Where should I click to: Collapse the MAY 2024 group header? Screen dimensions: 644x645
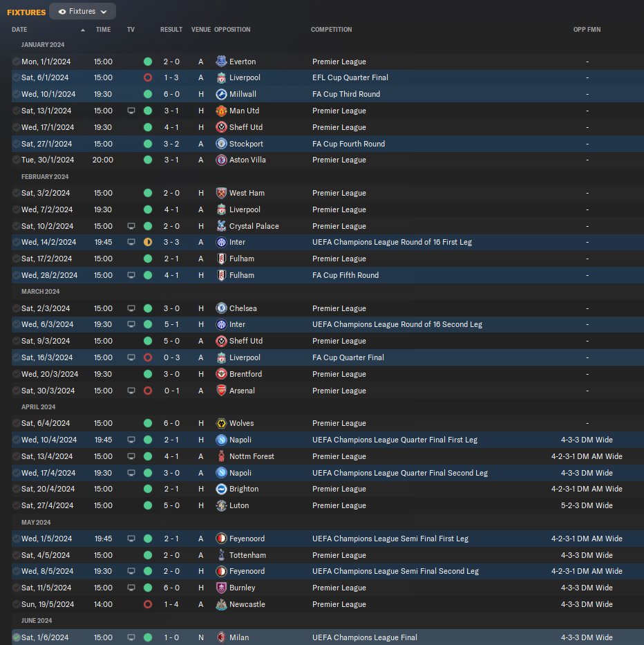coord(36,522)
